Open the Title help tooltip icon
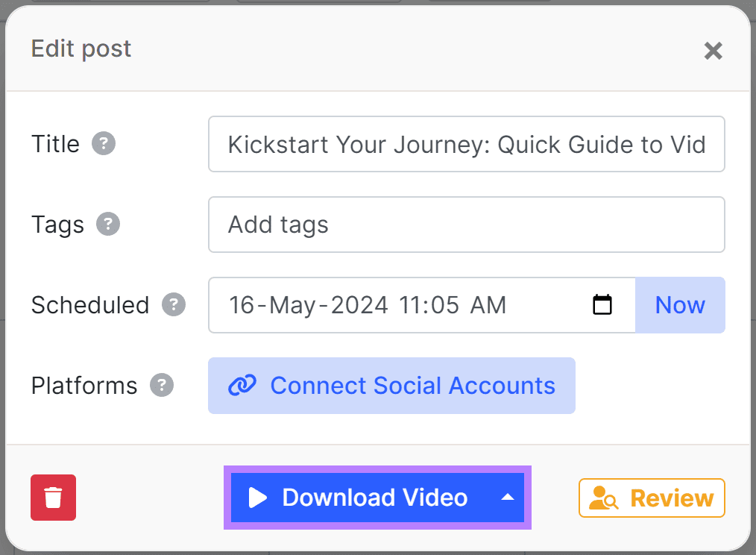Image resolution: width=756 pixels, height=555 pixels. coord(104,143)
